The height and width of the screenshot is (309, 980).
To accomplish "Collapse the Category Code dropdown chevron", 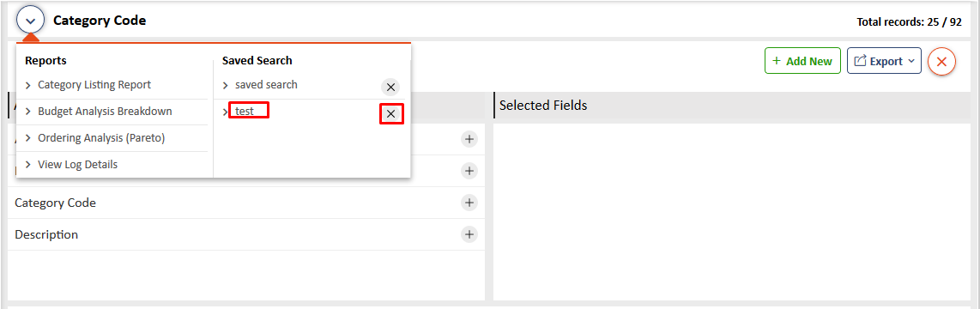I will pyautogui.click(x=31, y=21).
